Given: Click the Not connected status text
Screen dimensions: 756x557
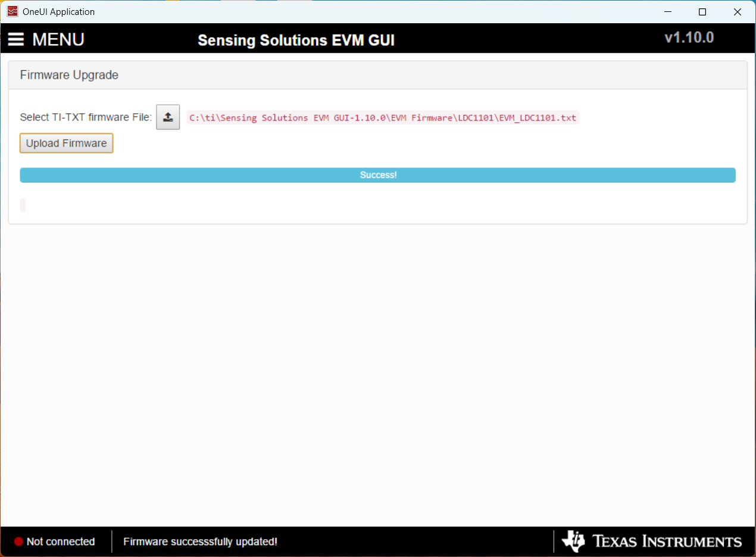Looking at the screenshot, I should click(x=61, y=542).
